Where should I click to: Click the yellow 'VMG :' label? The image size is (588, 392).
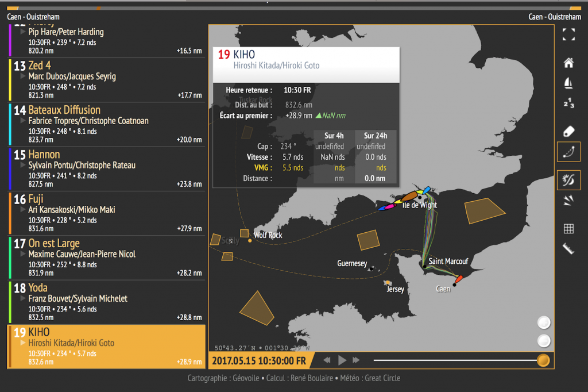(x=263, y=167)
